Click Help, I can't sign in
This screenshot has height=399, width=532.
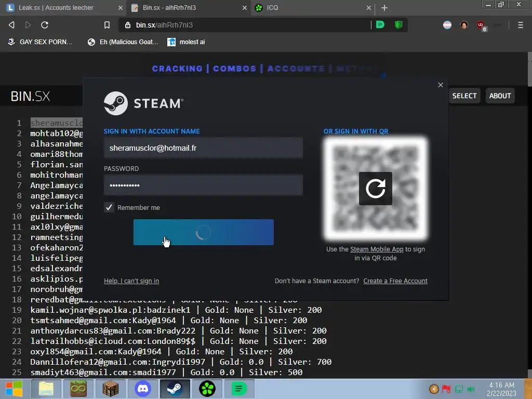pos(131,281)
